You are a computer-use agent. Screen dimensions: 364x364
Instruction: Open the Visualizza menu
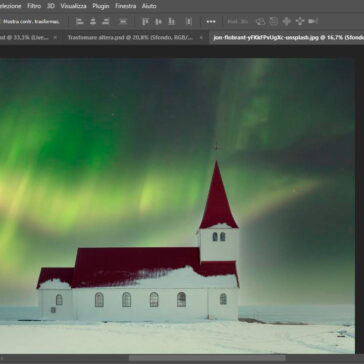coord(73,6)
